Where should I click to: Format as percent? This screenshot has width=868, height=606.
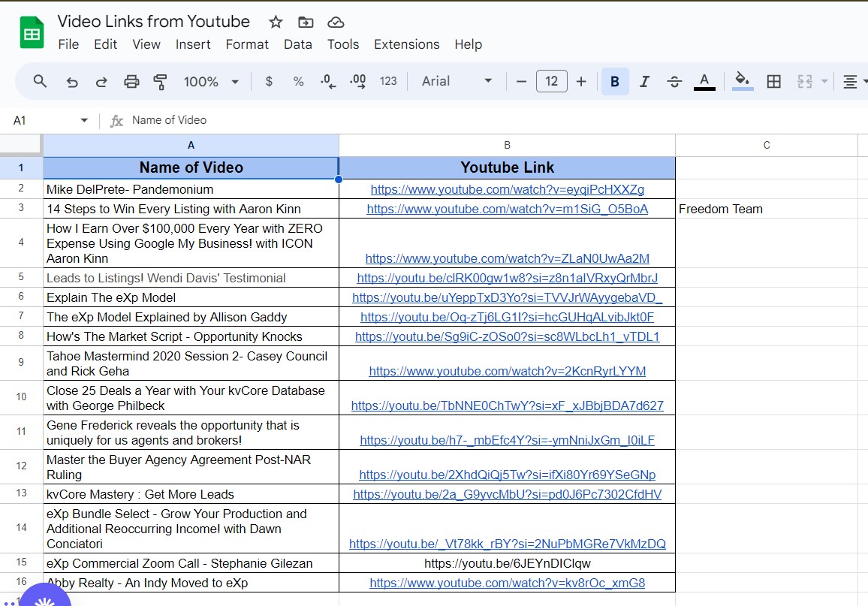click(298, 81)
